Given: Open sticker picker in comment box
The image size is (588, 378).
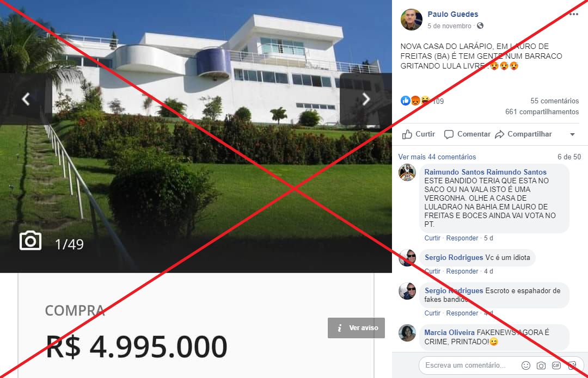Looking at the screenshot, I should tap(572, 365).
